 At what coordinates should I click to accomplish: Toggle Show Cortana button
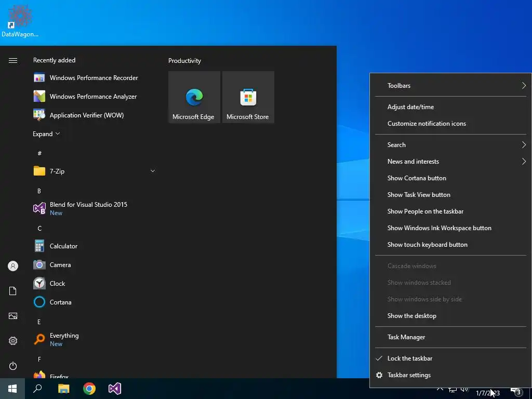point(450,178)
